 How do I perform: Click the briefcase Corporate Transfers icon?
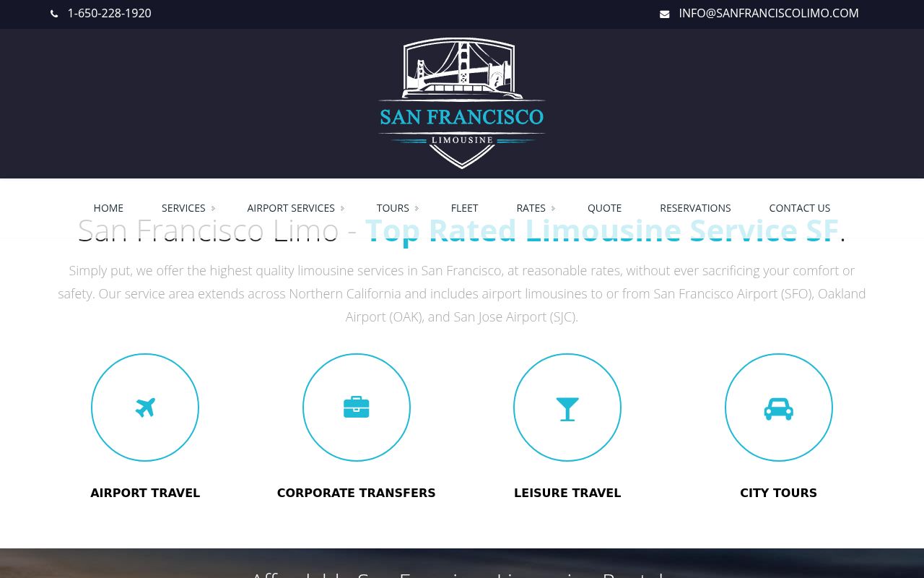(x=357, y=407)
